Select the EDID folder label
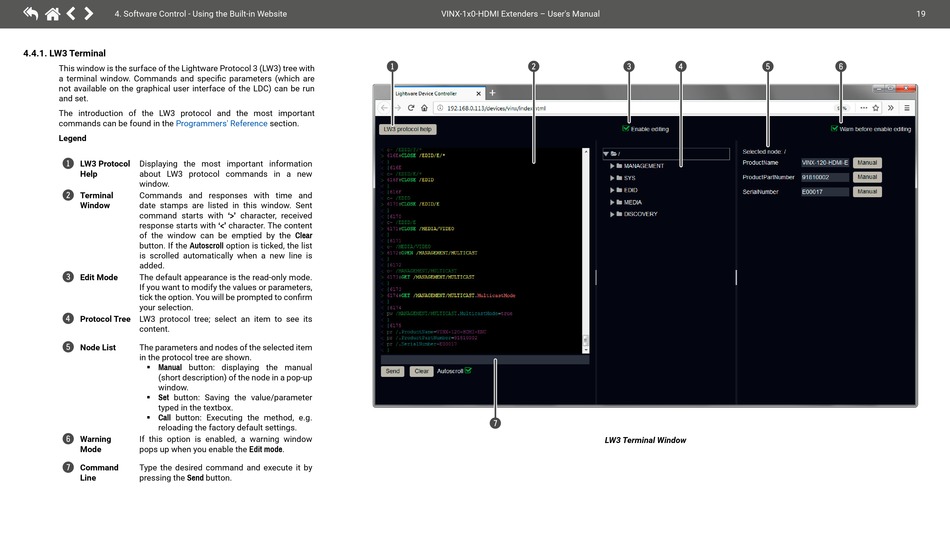 coord(631,190)
